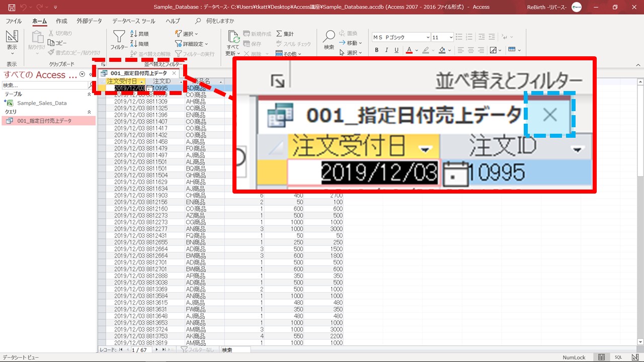
Task: Switch to Design view in status bar
Action: pyautogui.click(x=634, y=357)
